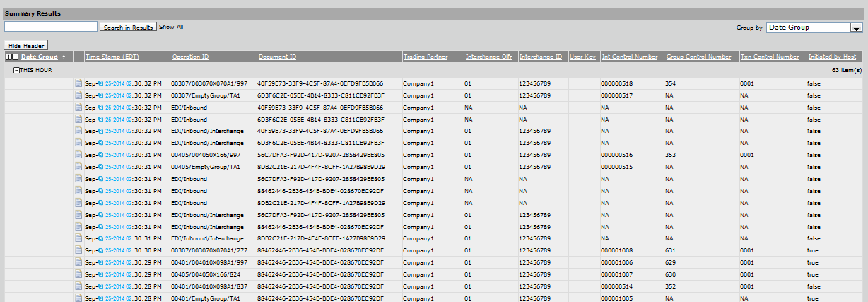
Task: Open document icon for 00401/EmptyGroup/TA1 row
Action: point(78,298)
